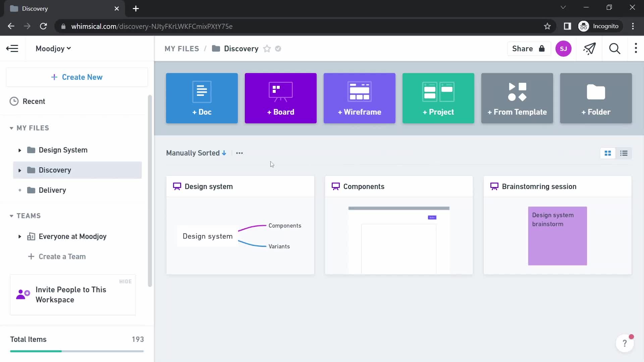Open the Delivery folder in the sidebar
Screen dimensions: 644x362
(x=52, y=190)
